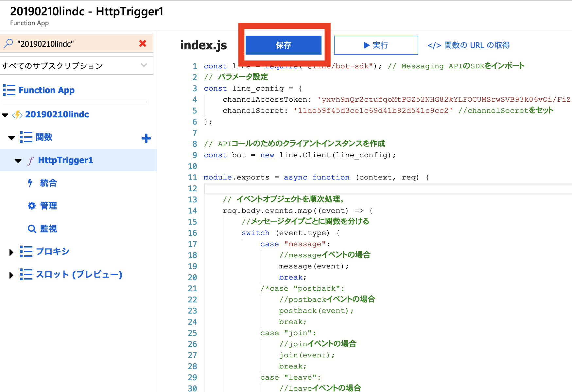Click the 保存 (Save) button
572x392 pixels.
(283, 45)
